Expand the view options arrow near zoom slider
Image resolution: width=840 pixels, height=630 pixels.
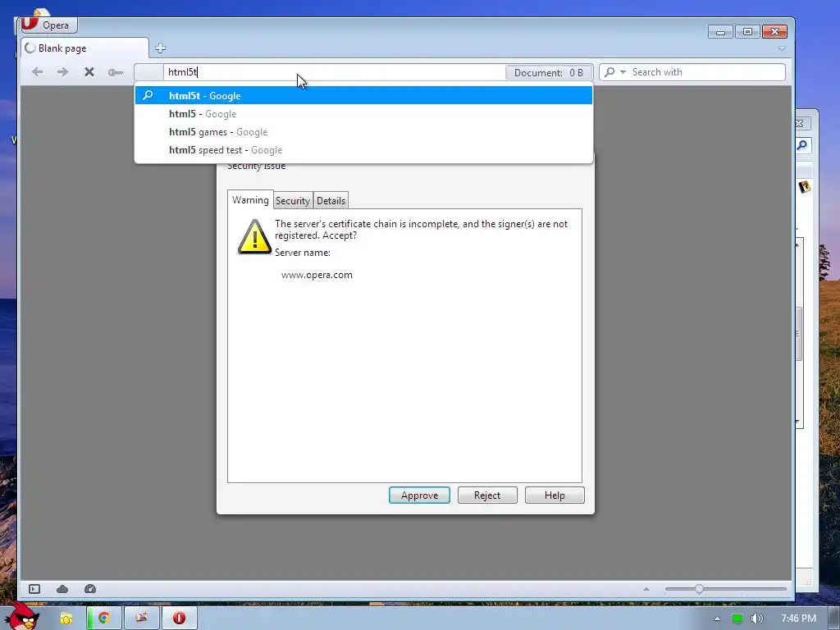pos(646,589)
